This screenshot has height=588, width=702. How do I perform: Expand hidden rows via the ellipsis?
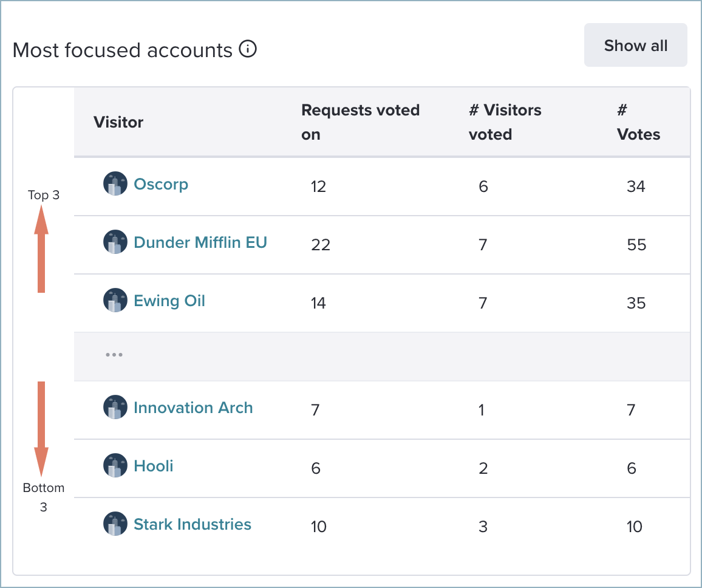114,355
